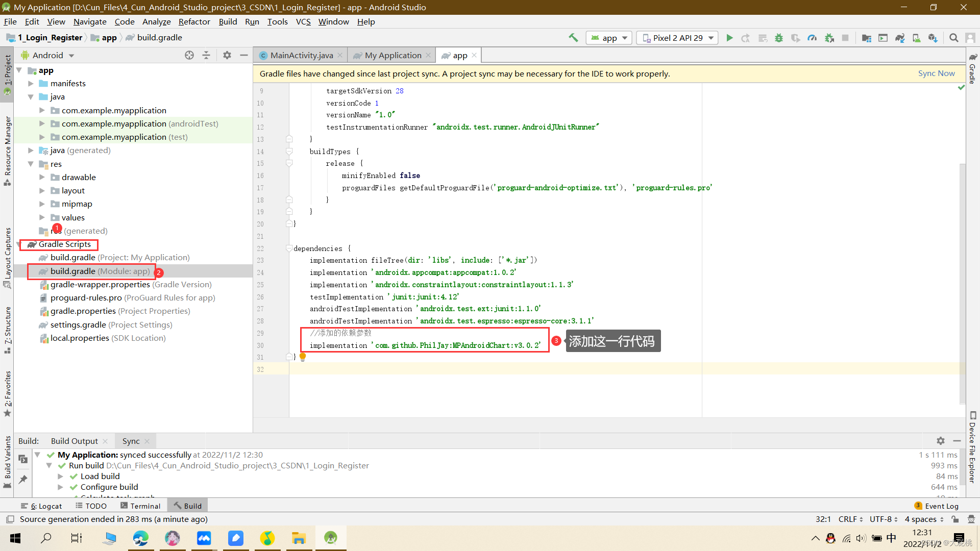Run the app on Pixel 2 emulator
This screenshot has width=980, height=551.
point(729,37)
